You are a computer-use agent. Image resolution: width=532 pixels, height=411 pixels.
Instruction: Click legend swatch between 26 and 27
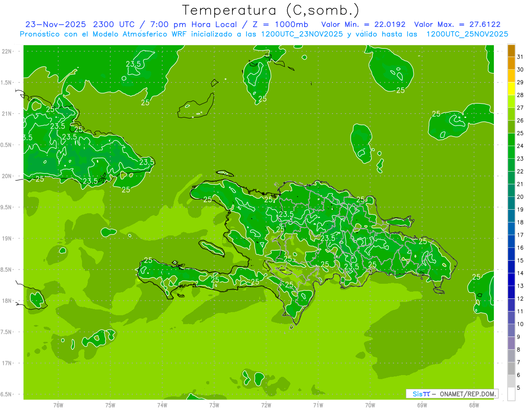(x=511, y=114)
